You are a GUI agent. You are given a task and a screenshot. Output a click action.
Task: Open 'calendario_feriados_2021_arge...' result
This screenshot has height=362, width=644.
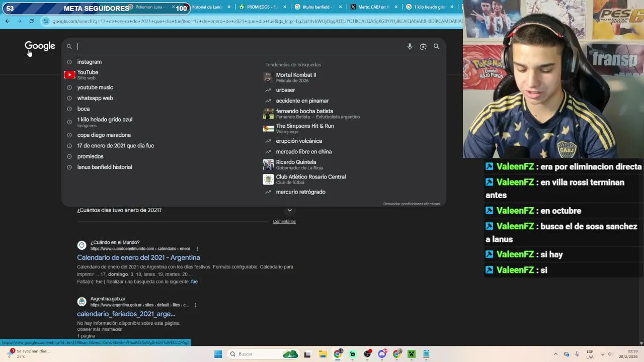click(126, 314)
